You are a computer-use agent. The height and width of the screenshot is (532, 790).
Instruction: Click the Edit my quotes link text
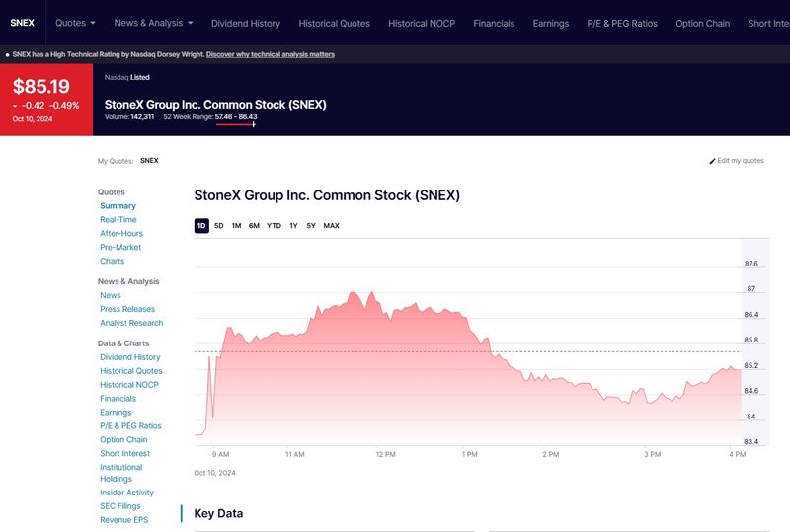coord(740,160)
